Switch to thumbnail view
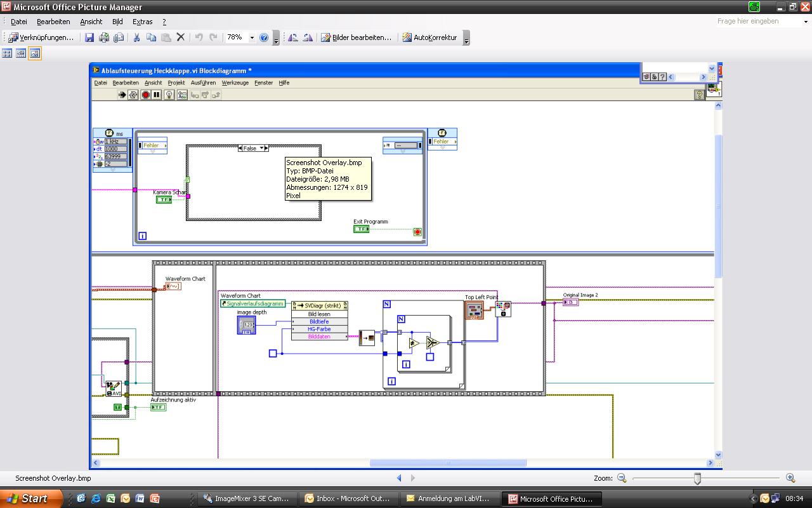Viewport: 812px width, 508px height. 8,53
